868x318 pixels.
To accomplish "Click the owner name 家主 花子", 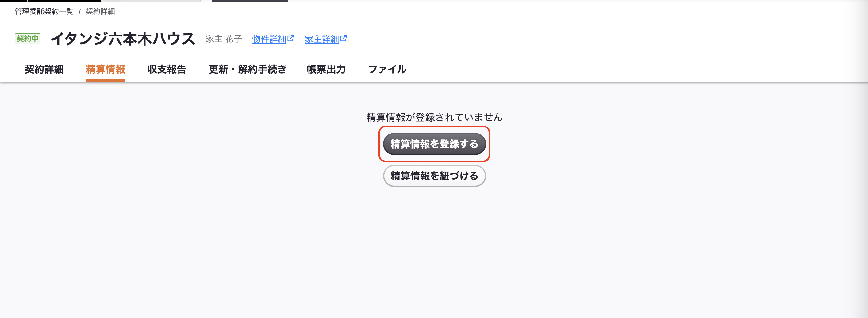I will pos(224,39).
